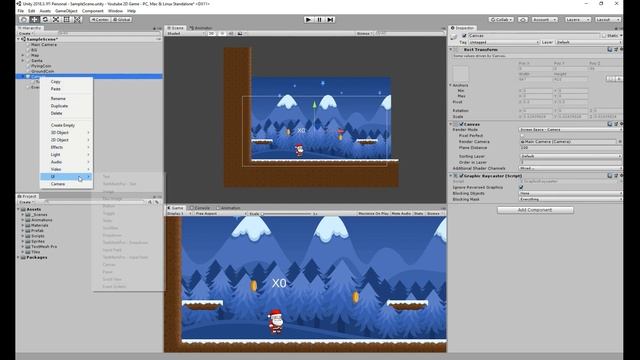640x360 pixels.
Task: Click the cloud services icon
Action: (x=522, y=19)
